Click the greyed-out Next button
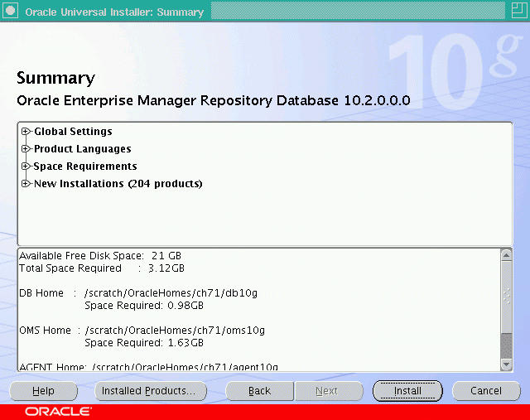This screenshot has width=530, height=420. coord(329,391)
